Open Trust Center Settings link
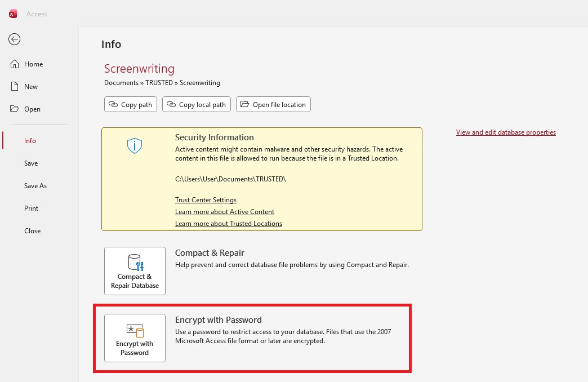The width and height of the screenshot is (588, 382). (x=206, y=200)
